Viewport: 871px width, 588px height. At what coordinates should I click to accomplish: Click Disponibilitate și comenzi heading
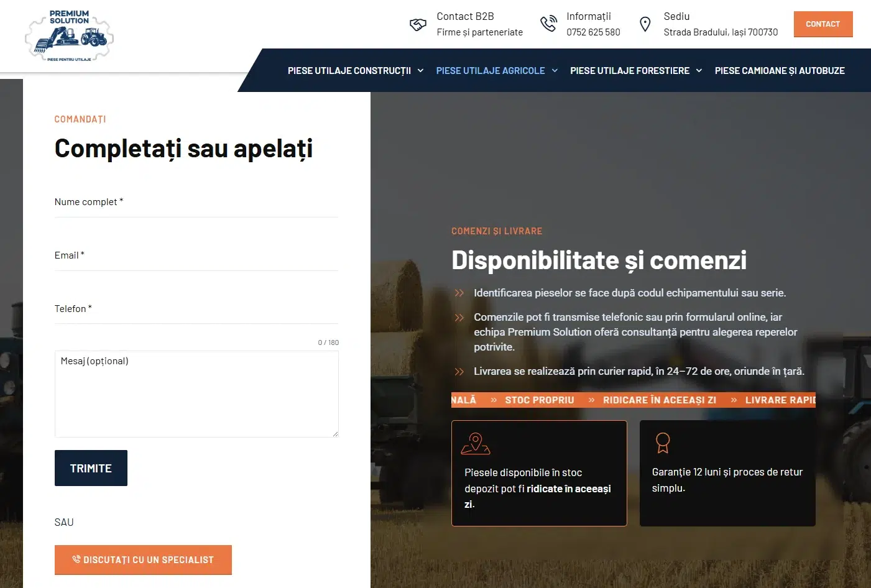[599, 260]
